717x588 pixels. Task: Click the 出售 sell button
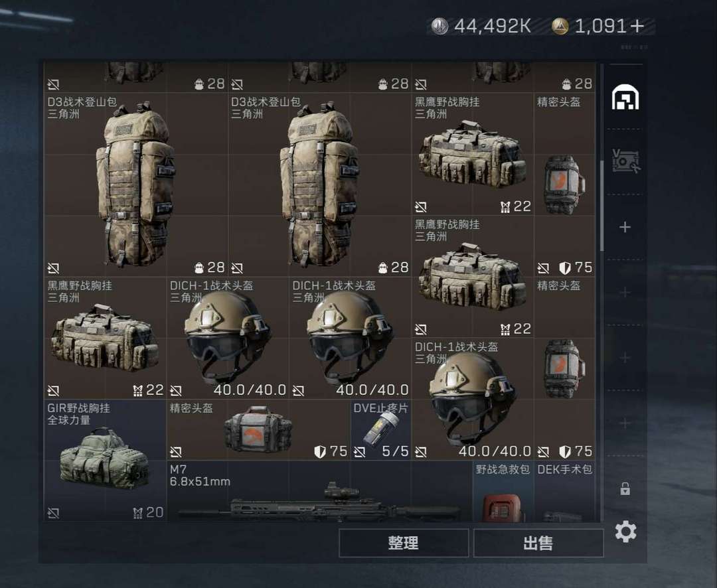(538, 543)
